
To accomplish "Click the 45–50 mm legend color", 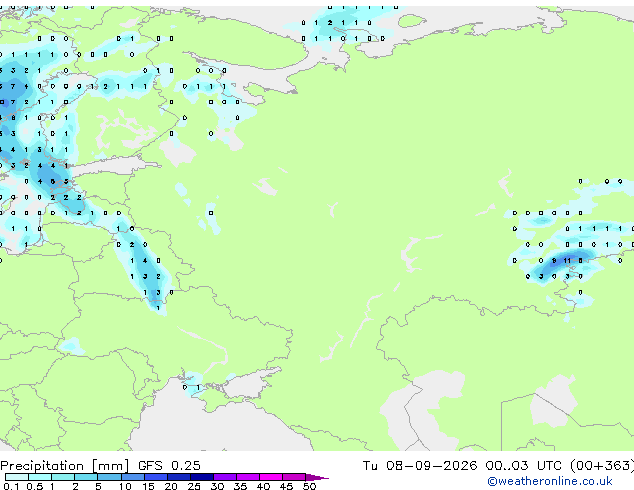I will pyautogui.click(x=294, y=477).
